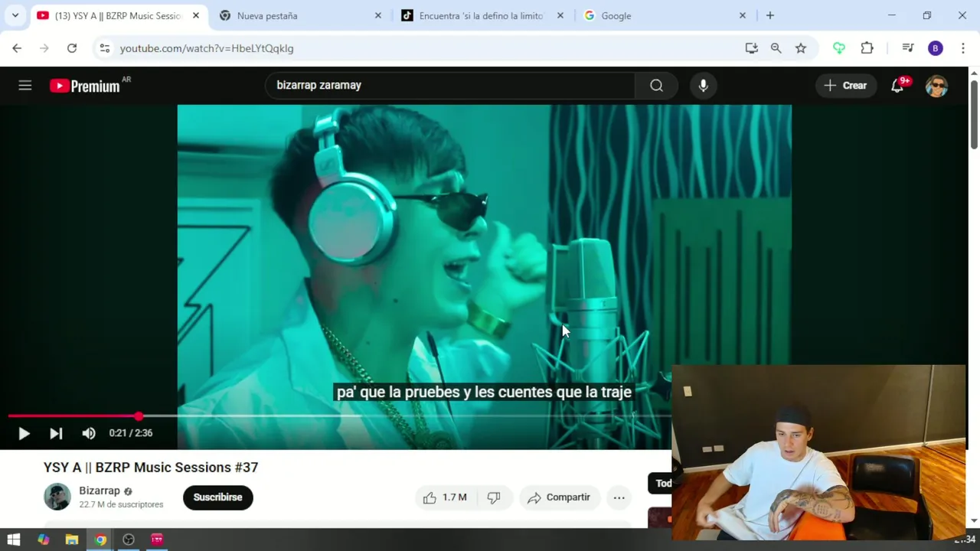
Task: Click video title YSY A BZRP Sessions #37
Action: [x=151, y=468]
